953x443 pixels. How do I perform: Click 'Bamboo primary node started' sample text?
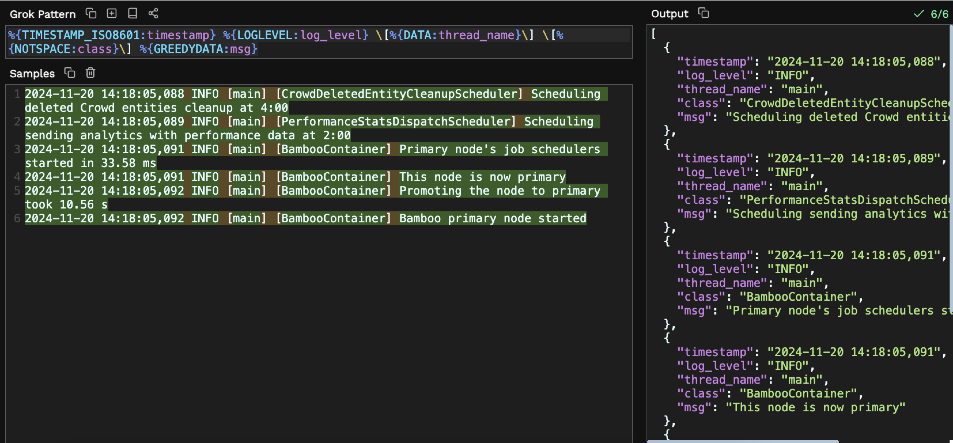(x=492, y=218)
